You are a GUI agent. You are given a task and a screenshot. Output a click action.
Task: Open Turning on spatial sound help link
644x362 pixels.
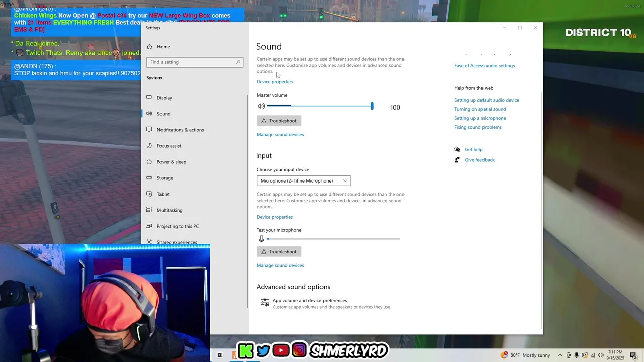pos(480,109)
